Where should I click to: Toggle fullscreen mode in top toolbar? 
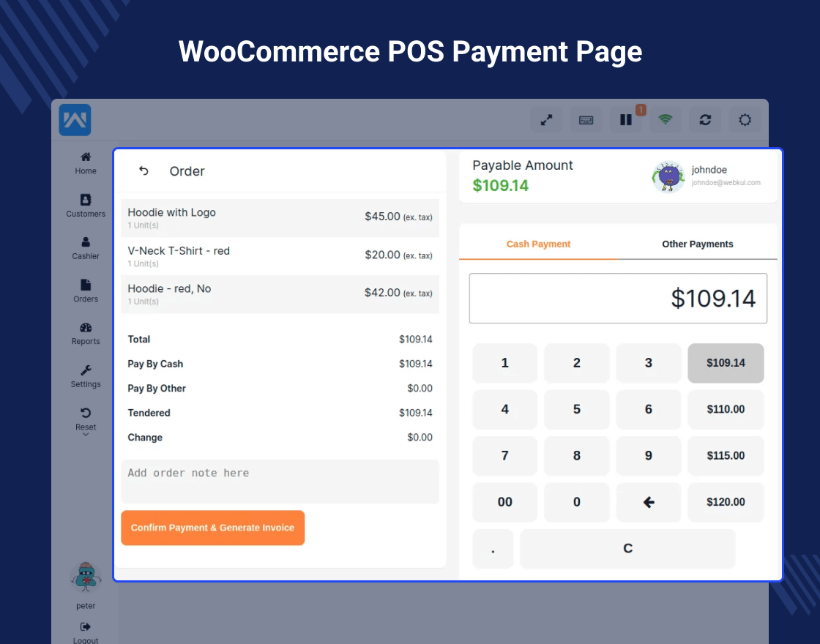(x=546, y=119)
